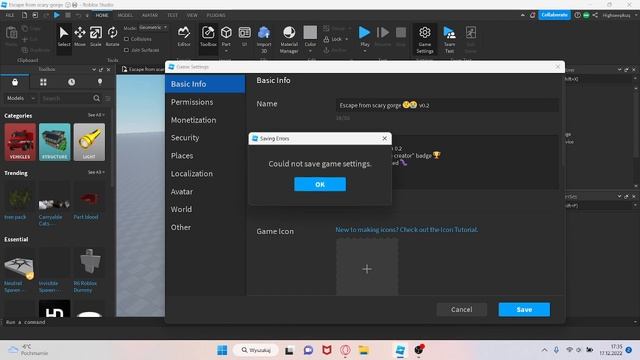Expand the Play options dropdown arrow

coord(364,51)
